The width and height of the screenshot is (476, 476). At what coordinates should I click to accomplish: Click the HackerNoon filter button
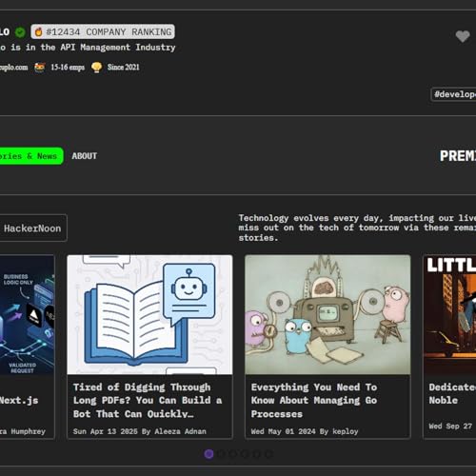[x=33, y=228]
